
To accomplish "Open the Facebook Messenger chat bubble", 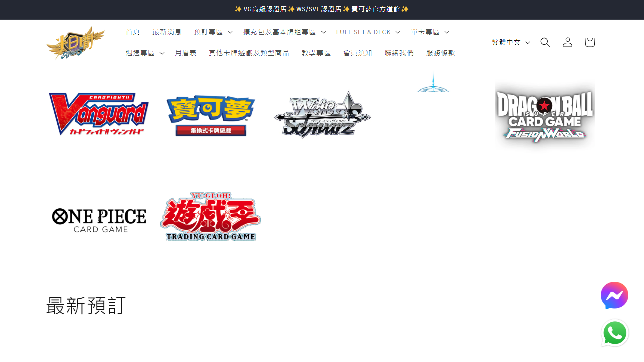I will pos(614,296).
